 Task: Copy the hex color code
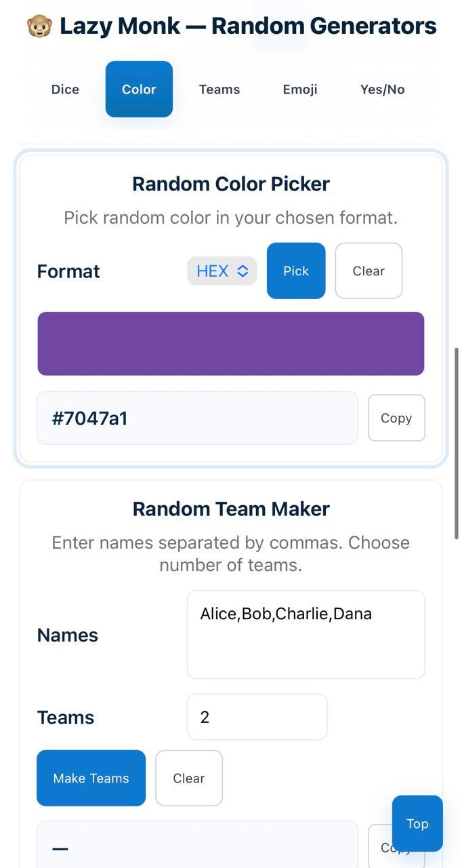pos(396,418)
